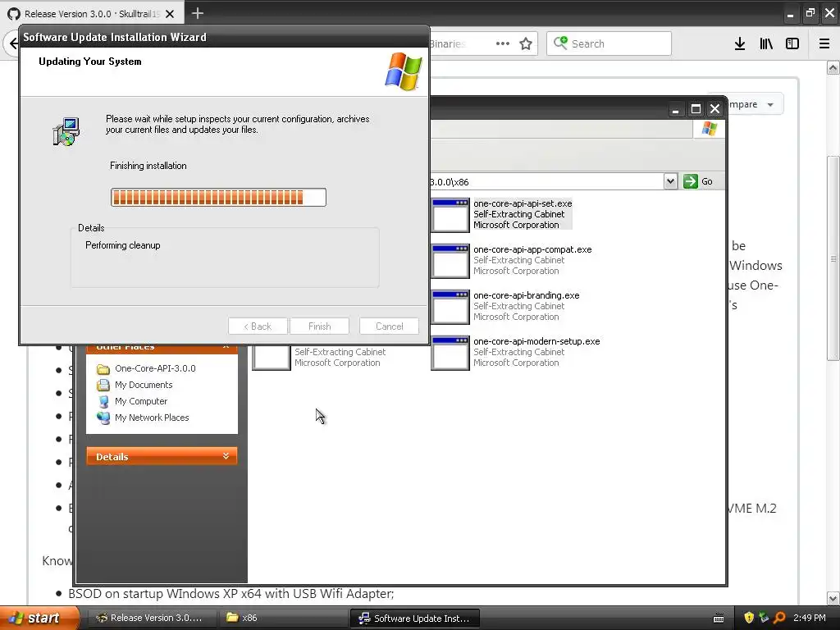Click the My Computer icon
Image resolution: width=840 pixels, height=630 pixels.
103,401
